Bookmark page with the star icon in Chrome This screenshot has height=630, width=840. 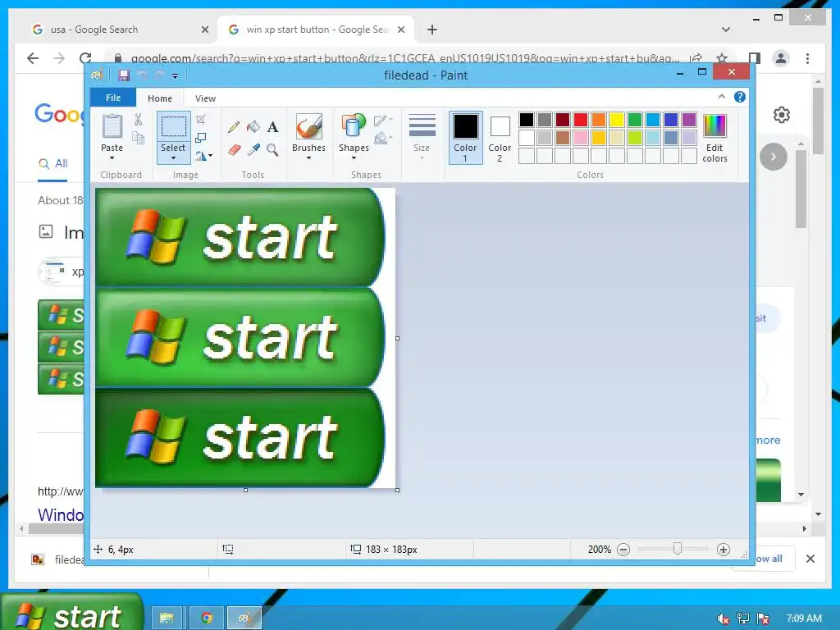coord(722,58)
